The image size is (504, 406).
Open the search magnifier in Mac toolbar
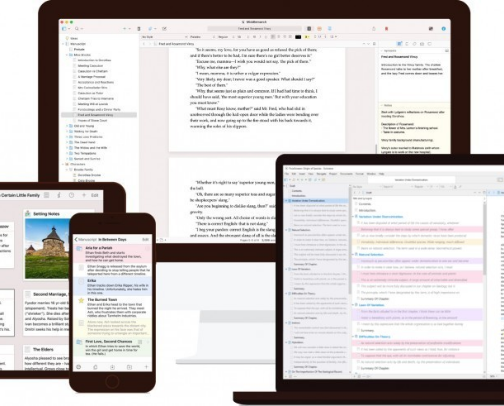(x=77, y=29)
